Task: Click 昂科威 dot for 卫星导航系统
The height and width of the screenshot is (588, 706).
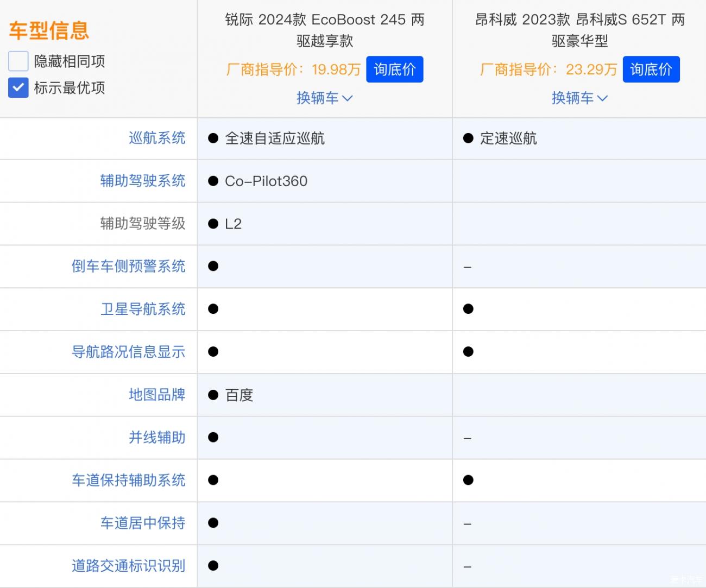Action: (468, 309)
